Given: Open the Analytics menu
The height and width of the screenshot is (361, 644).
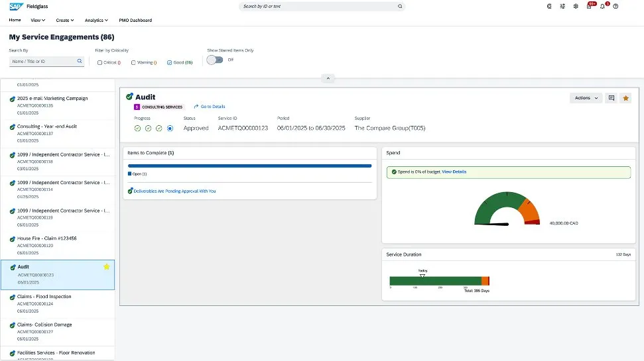Looking at the screenshot, I should tap(96, 21).
